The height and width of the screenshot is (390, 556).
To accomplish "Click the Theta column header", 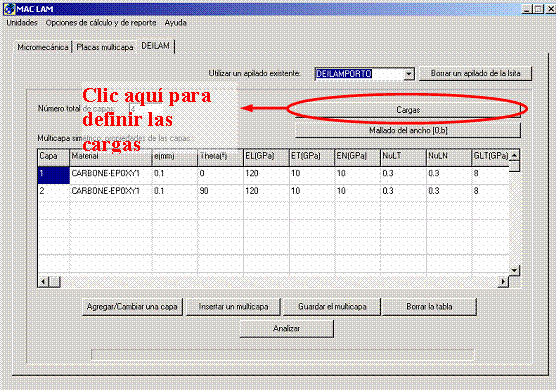I will [x=220, y=157].
